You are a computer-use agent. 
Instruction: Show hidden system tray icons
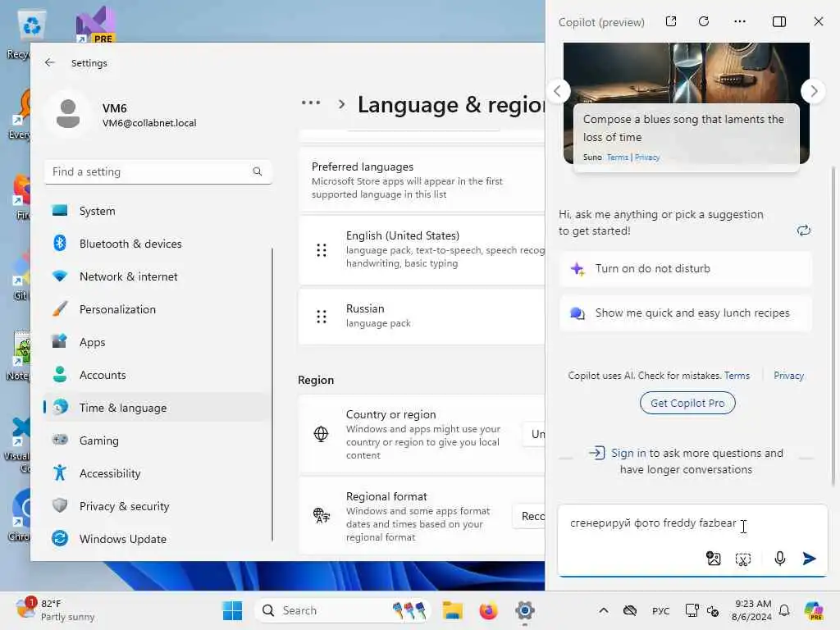click(x=603, y=610)
